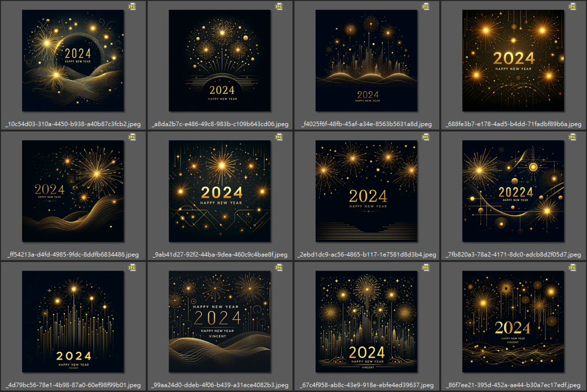Viewport: 587px width, 392px height.
Task: Select thumbnail _688fe3b7-e178-4ad5-b4dd-71fadbf89b6a.jpeg
Action: [x=513, y=61]
